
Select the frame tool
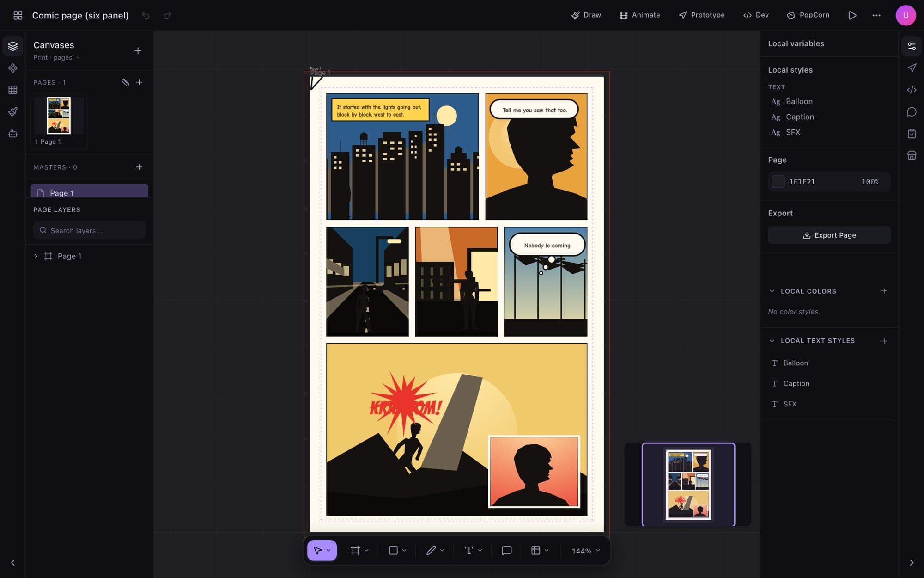click(355, 550)
